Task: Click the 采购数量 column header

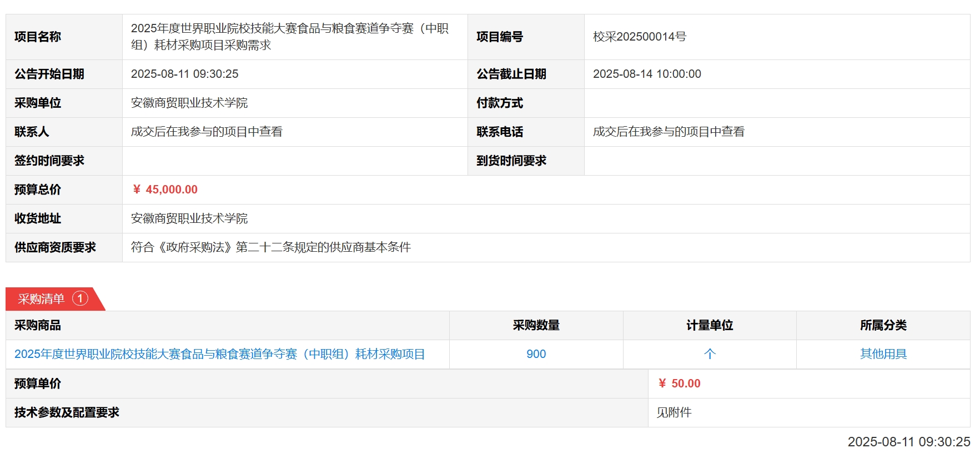Action: [536, 325]
